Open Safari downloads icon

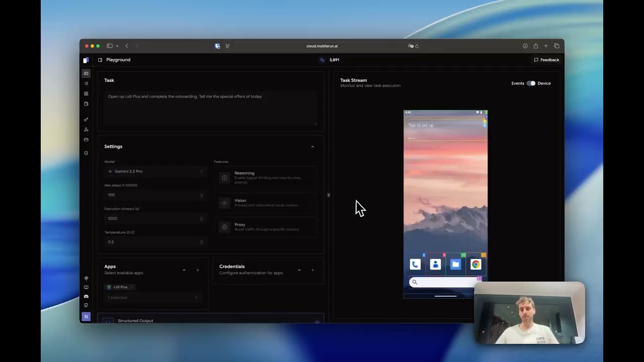click(x=525, y=46)
